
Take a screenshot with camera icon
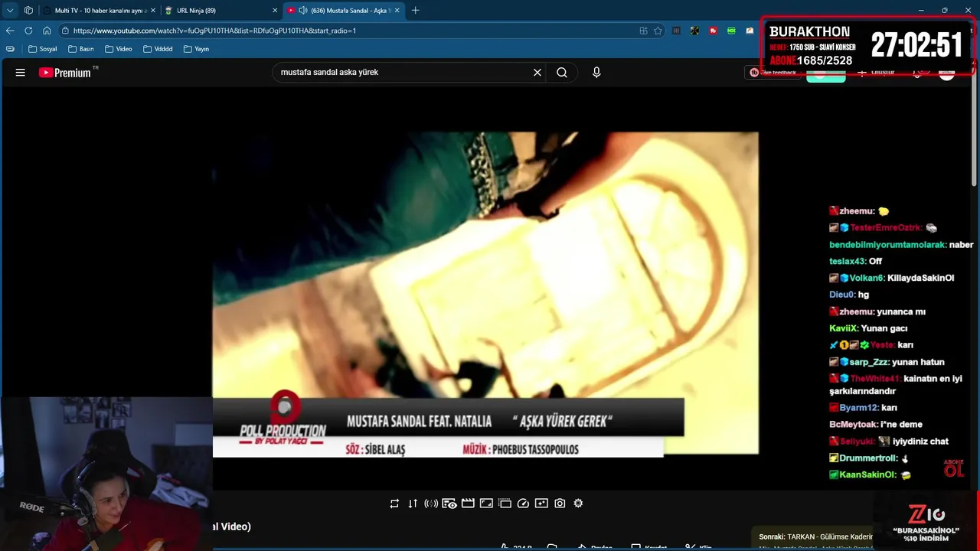pyautogui.click(x=560, y=504)
